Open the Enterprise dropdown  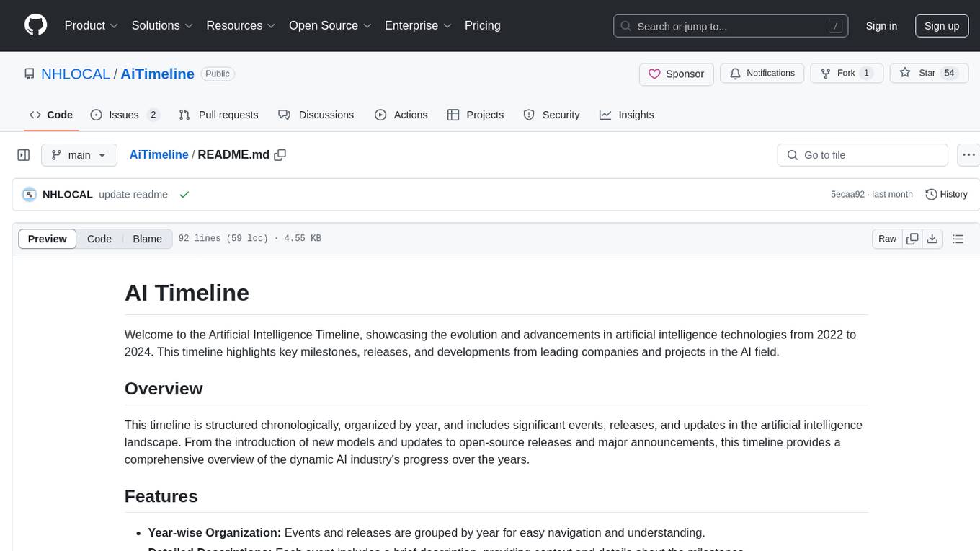tap(418, 25)
